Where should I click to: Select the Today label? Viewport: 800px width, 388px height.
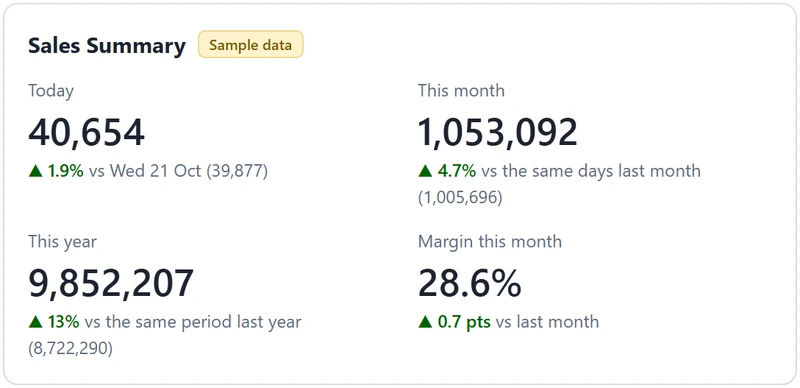[51, 91]
